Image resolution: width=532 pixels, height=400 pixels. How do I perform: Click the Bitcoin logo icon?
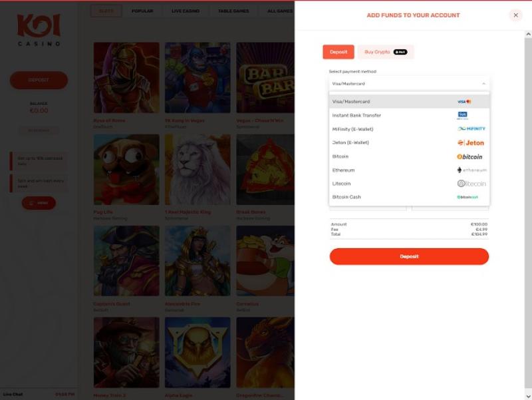469,156
